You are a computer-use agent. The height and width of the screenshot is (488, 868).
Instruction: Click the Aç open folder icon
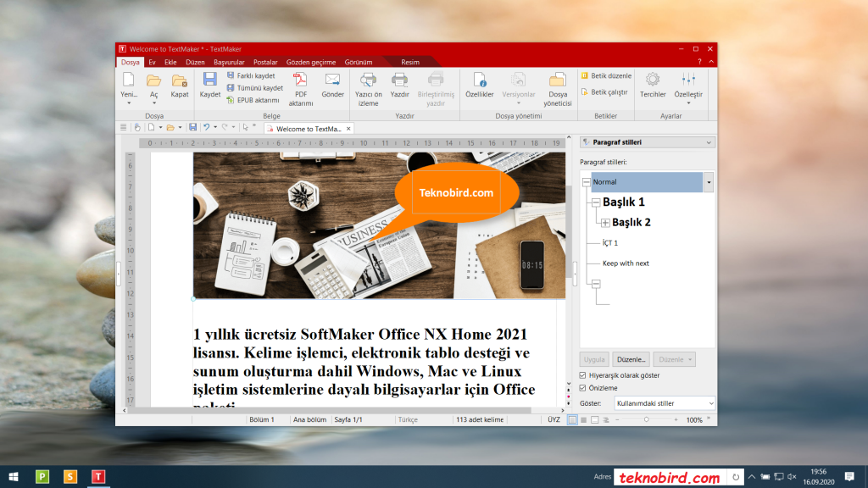pyautogui.click(x=154, y=80)
